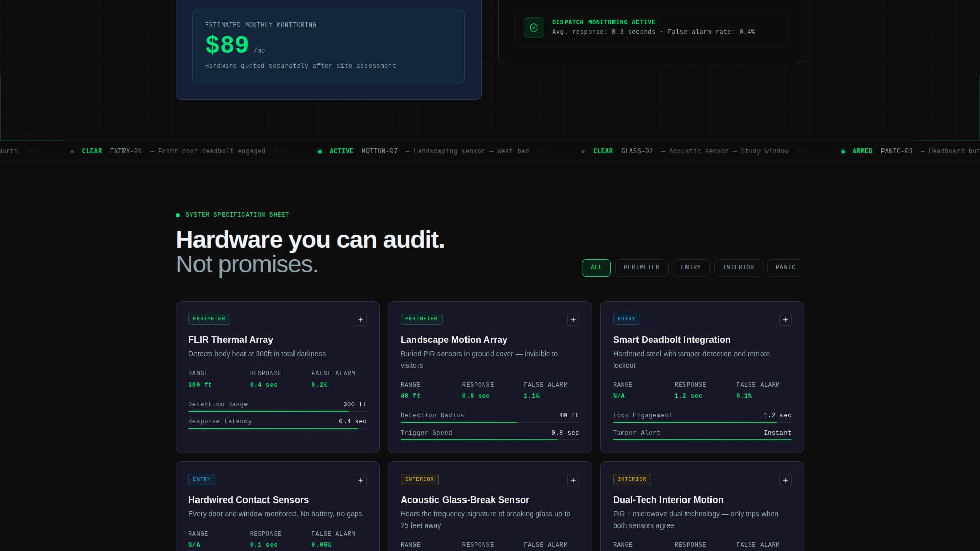Viewport: 980px width, 551px height.
Task: Show only INTERIOR hardware
Action: pos(738,268)
